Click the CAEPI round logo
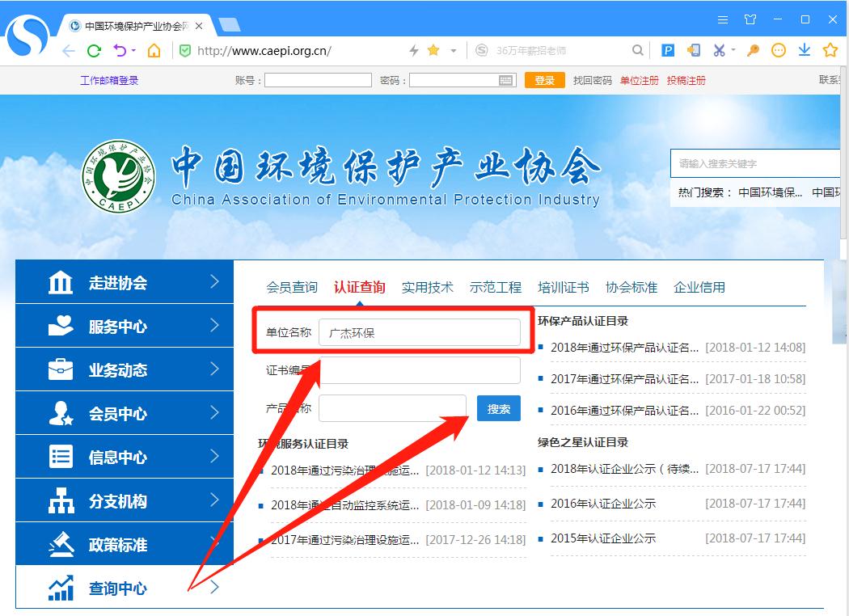849x616 pixels. [x=119, y=176]
